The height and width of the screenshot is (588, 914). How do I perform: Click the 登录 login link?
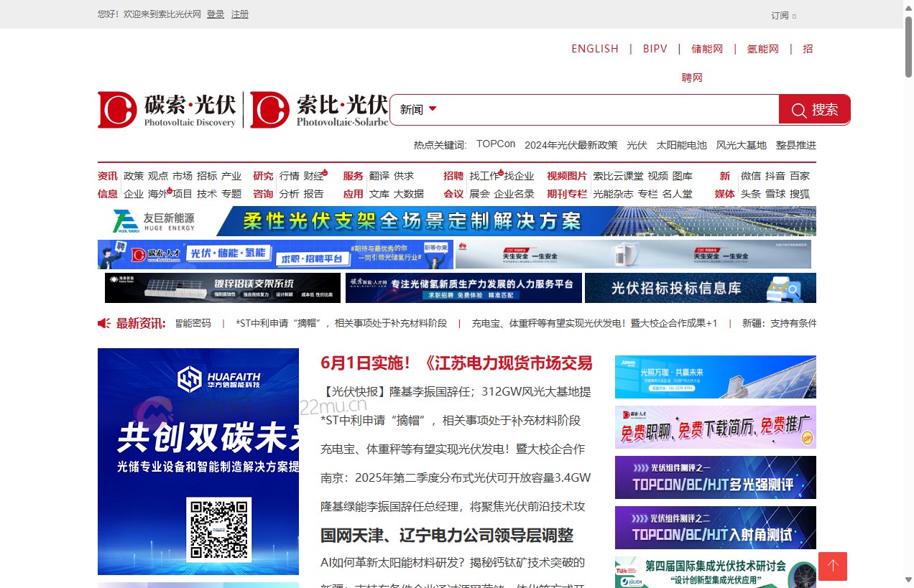coord(215,14)
